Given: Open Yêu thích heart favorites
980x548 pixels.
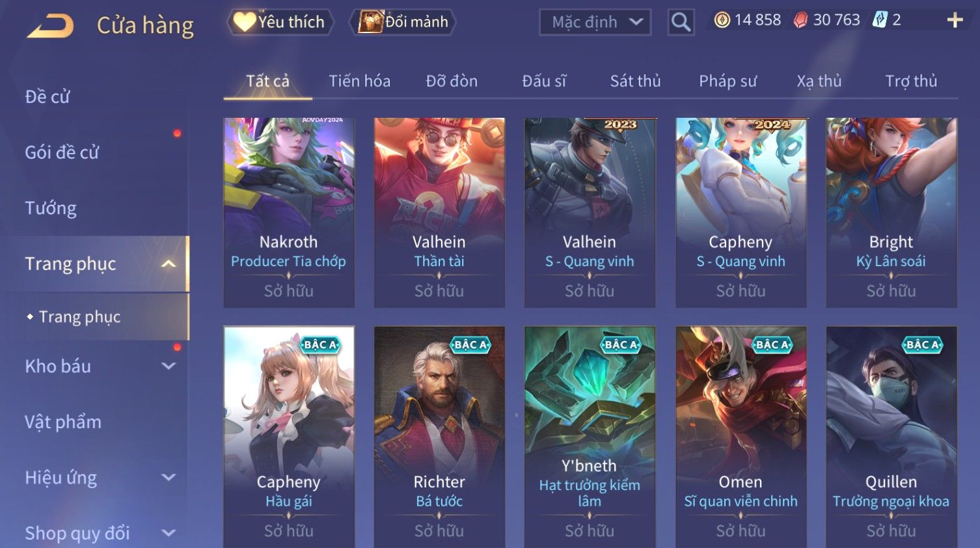Looking at the screenshot, I should [x=280, y=22].
